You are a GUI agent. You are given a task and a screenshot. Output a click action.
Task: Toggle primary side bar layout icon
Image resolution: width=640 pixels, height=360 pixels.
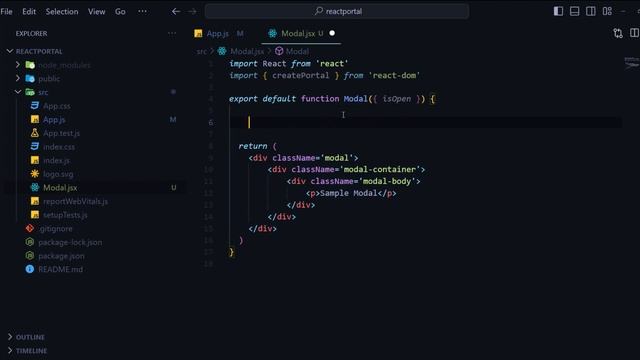pos(558,11)
